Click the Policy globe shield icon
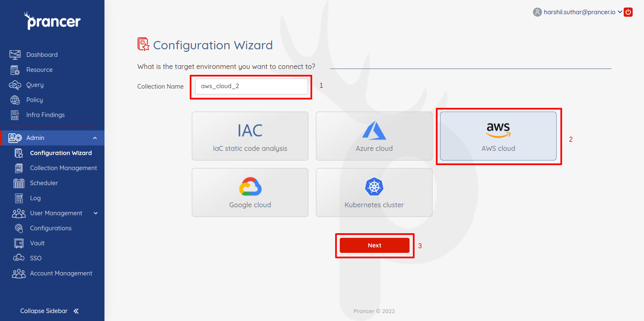The height and width of the screenshot is (321, 644). coord(15,100)
